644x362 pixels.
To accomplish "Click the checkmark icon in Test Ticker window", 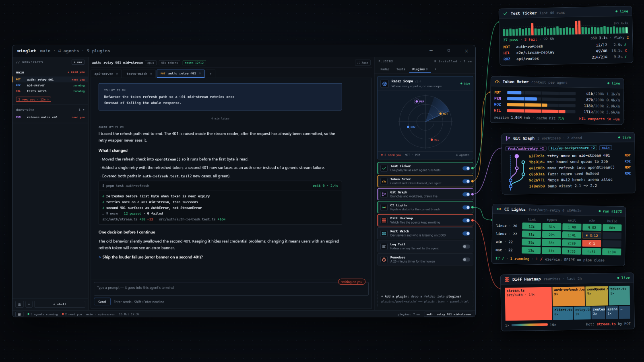I will 505,13.
